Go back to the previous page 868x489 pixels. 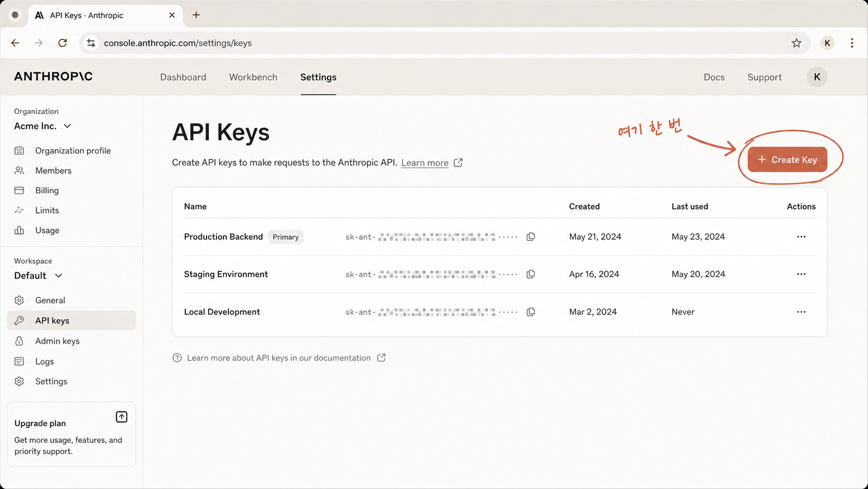(15, 43)
